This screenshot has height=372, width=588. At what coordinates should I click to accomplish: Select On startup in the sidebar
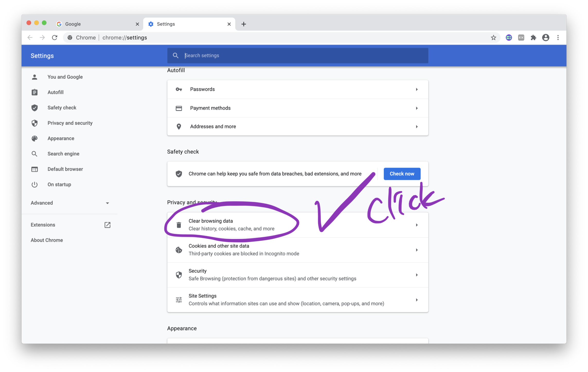pos(59,184)
